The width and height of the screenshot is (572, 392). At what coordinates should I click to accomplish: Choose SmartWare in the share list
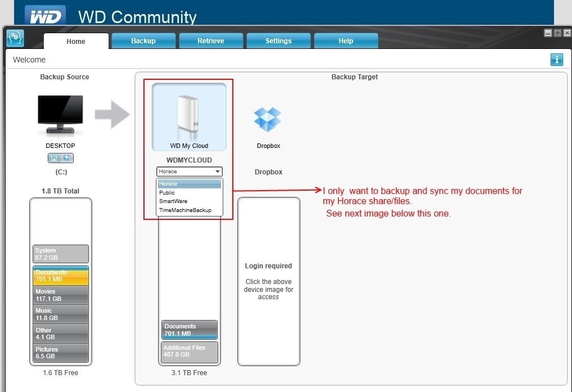pyautogui.click(x=190, y=201)
